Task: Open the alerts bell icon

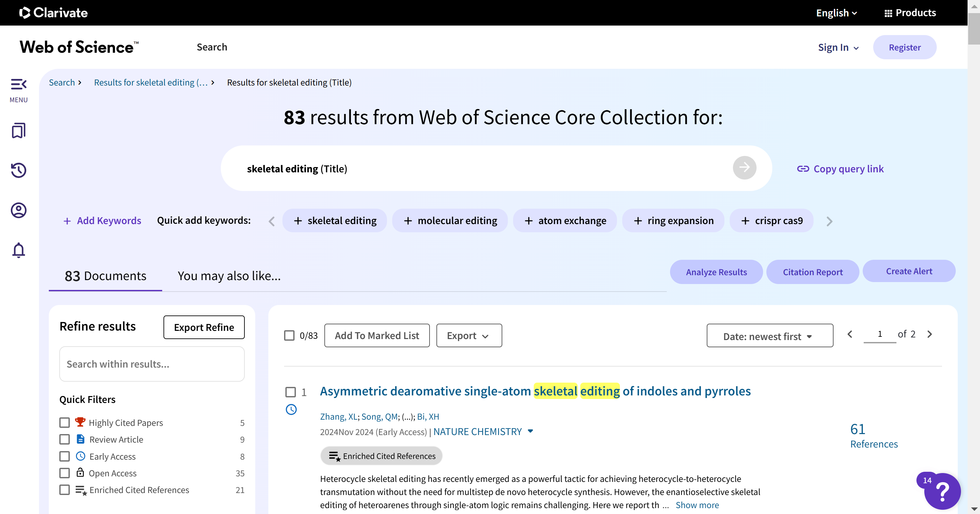Action: (18, 250)
